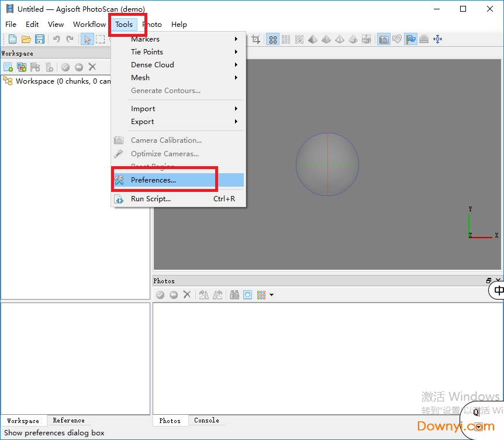Viewport: 504px width, 440px height.
Task: Click the Reset View icon
Action: point(437,39)
